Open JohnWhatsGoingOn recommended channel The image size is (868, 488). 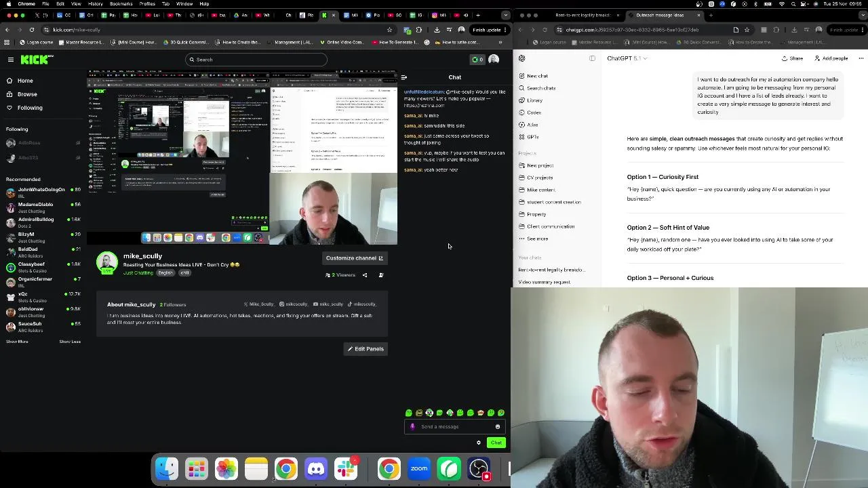click(43, 192)
